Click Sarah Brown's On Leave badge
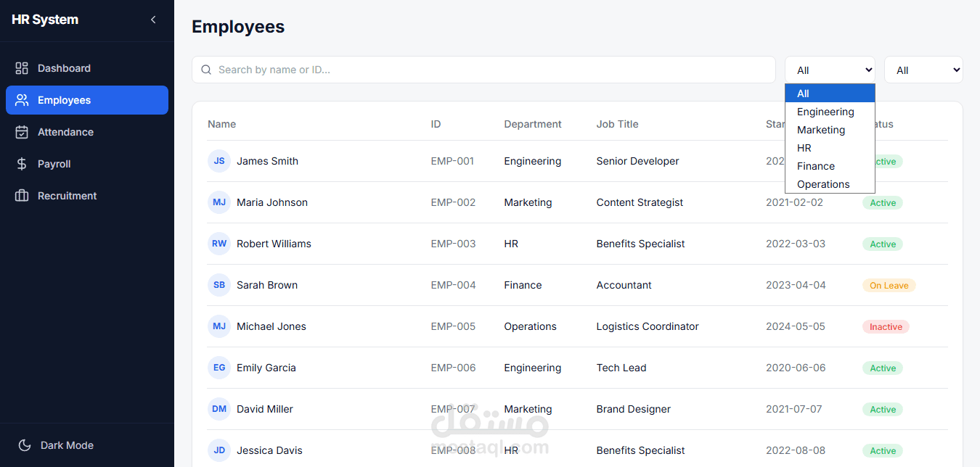 889,286
